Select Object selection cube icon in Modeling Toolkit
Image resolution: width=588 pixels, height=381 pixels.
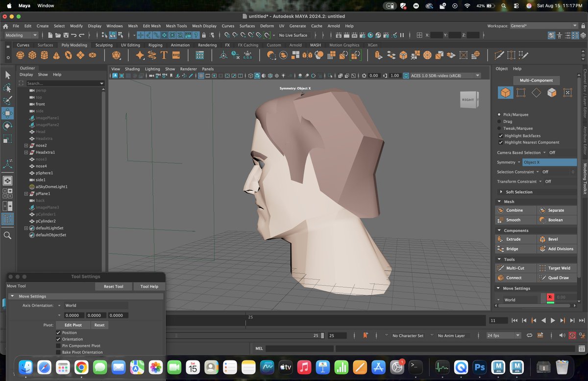pos(505,92)
